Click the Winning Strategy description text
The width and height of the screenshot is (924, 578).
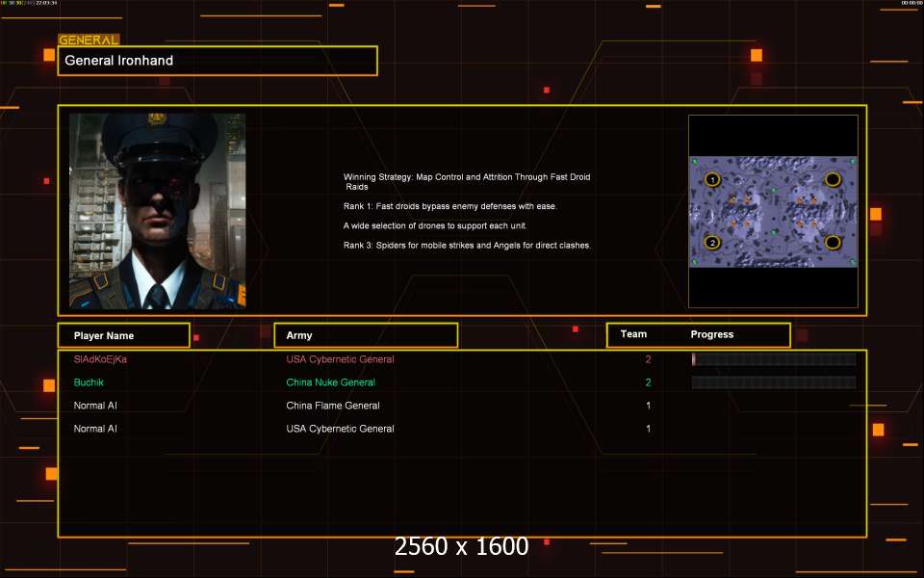point(467,182)
